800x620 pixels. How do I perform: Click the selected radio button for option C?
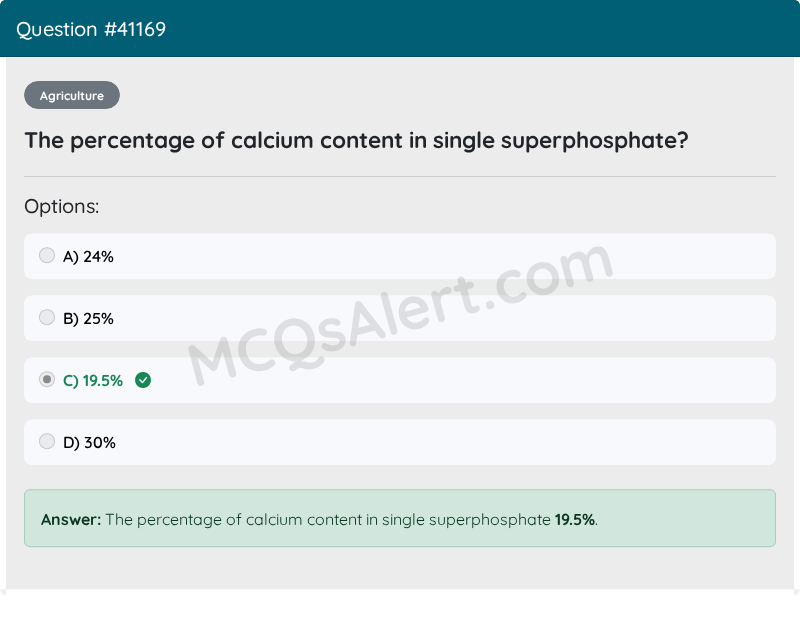tap(47, 379)
